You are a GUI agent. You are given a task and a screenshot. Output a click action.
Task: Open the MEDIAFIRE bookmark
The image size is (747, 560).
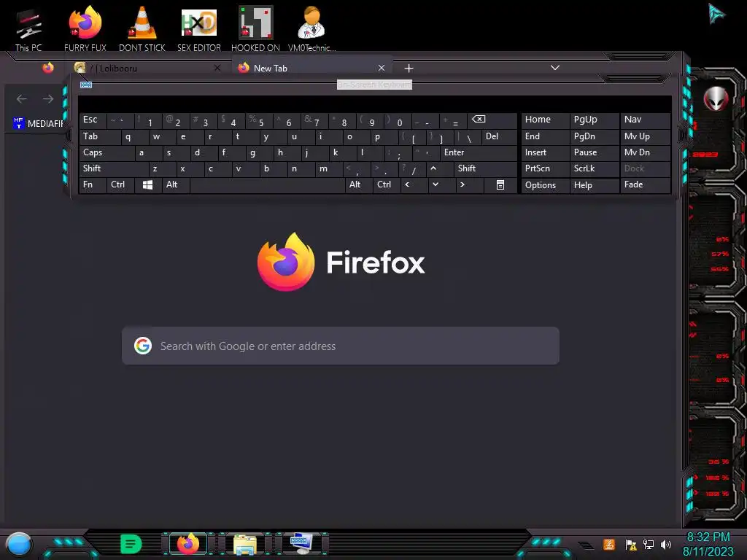(x=38, y=123)
